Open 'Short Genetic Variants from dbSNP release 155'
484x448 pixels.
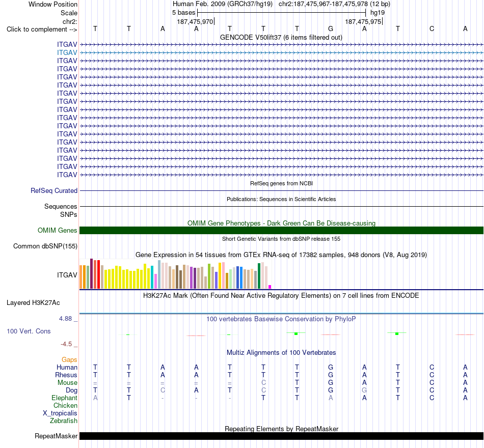click(281, 239)
